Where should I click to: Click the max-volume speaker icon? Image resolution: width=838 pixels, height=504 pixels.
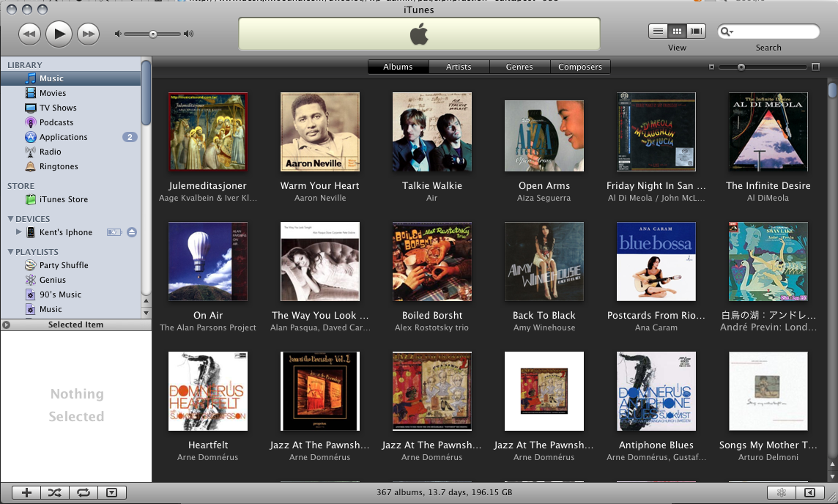click(188, 34)
